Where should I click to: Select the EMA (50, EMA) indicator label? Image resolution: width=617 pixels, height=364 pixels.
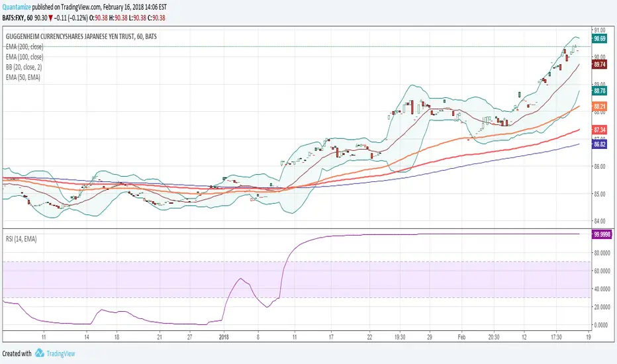(23, 77)
